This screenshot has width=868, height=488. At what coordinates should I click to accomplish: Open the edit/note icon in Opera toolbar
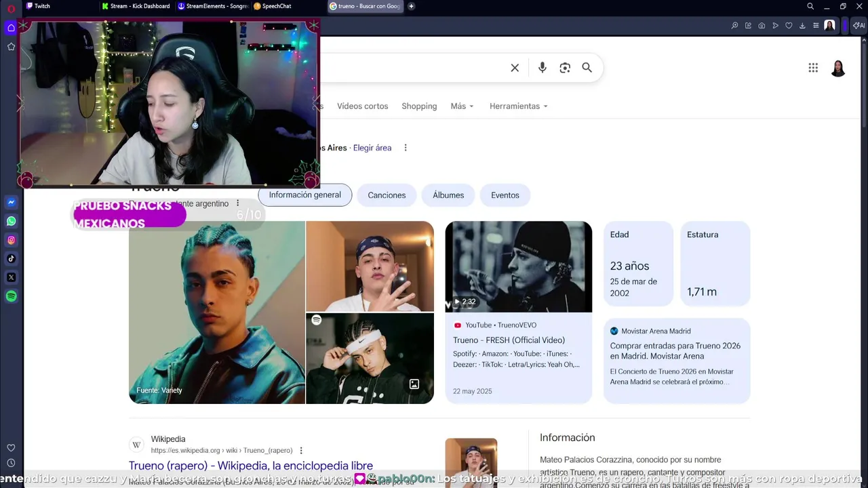(748, 26)
